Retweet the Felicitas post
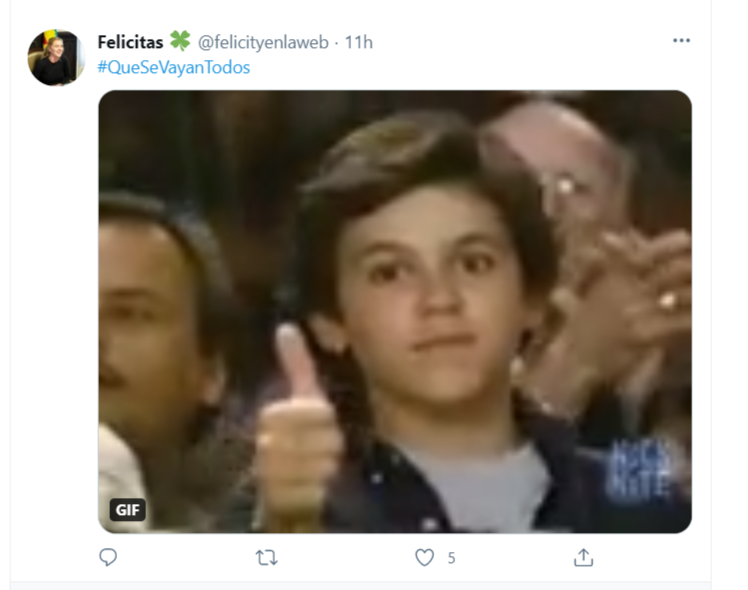Image resolution: width=748 pixels, height=590 pixels. tap(266, 558)
